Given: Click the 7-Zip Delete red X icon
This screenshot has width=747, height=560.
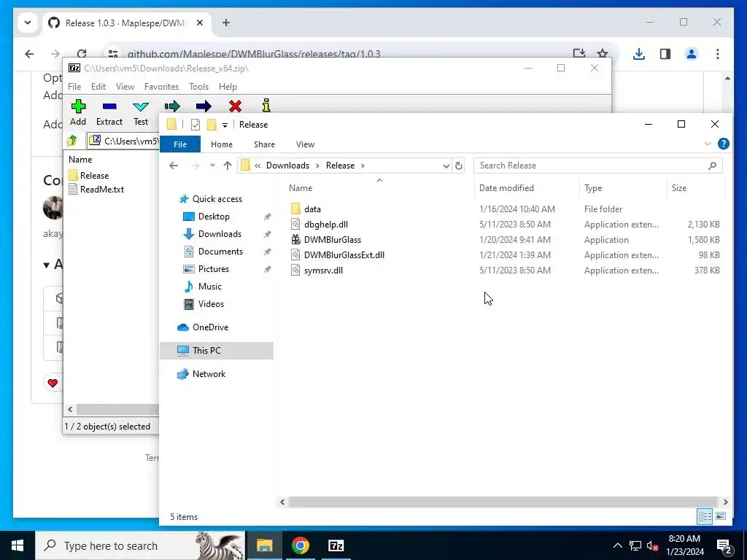Looking at the screenshot, I should click(x=235, y=106).
